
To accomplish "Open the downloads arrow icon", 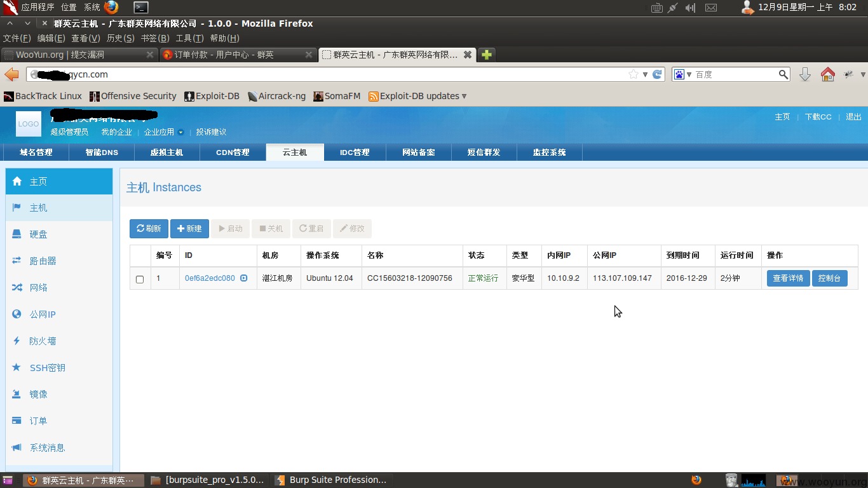I will pyautogui.click(x=805, y=74).
